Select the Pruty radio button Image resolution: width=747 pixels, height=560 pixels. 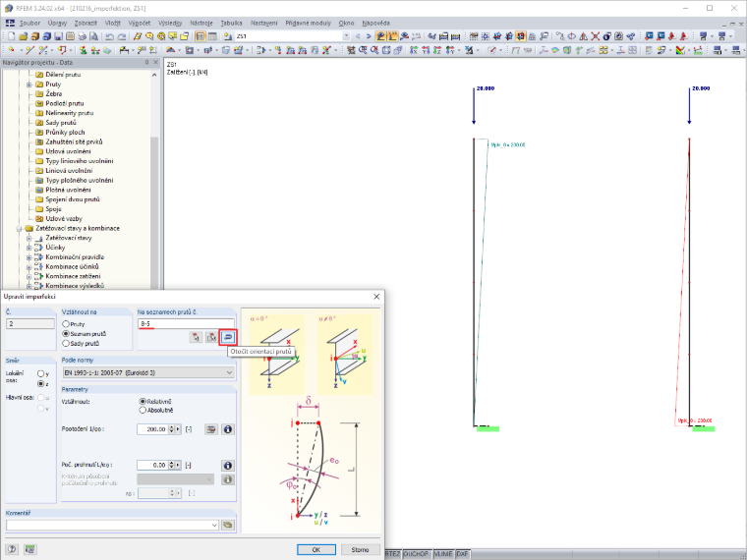point(66,324)
